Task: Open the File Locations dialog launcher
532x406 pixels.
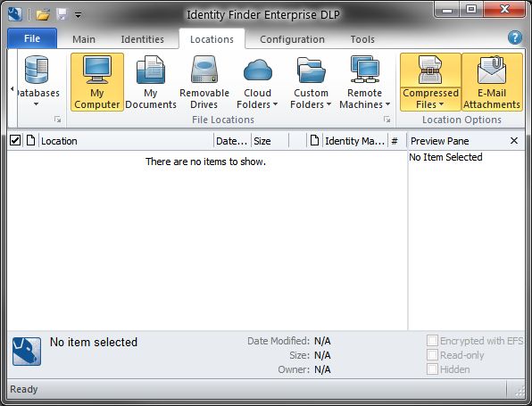Action: pyautogui.click(x=387, y=120)
